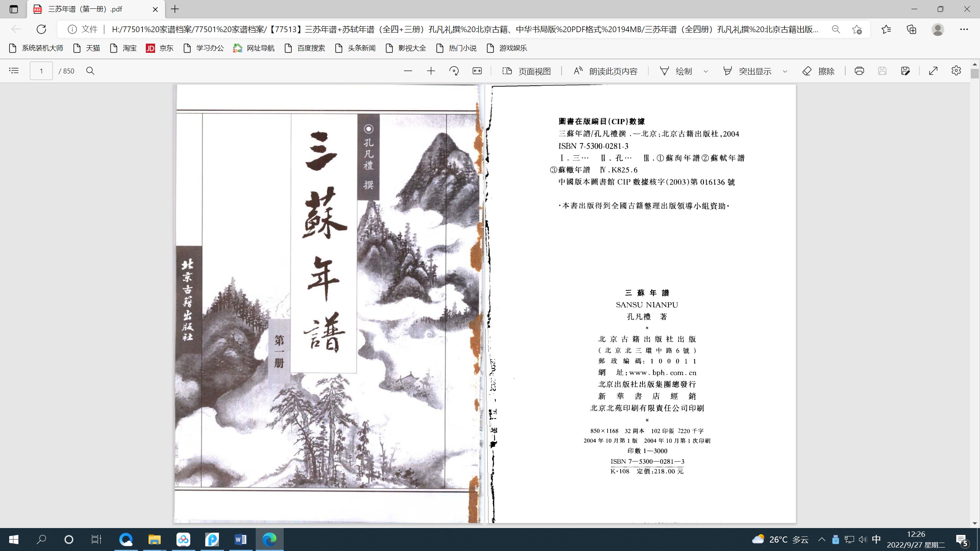This screenshot has width=980, height=551.
Task: Toggle the PDF table of contents sidebar
Action: pos(14,71)
